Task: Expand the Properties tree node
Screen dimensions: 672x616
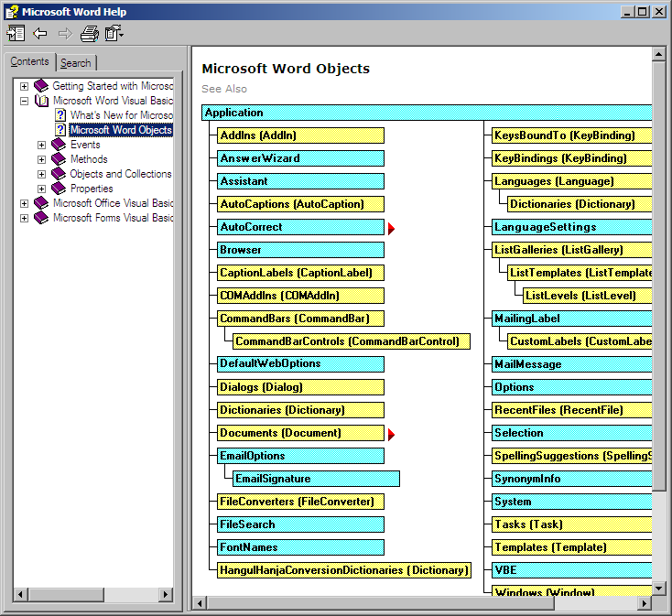Action: pyautogui.click(x=41, y=189)
